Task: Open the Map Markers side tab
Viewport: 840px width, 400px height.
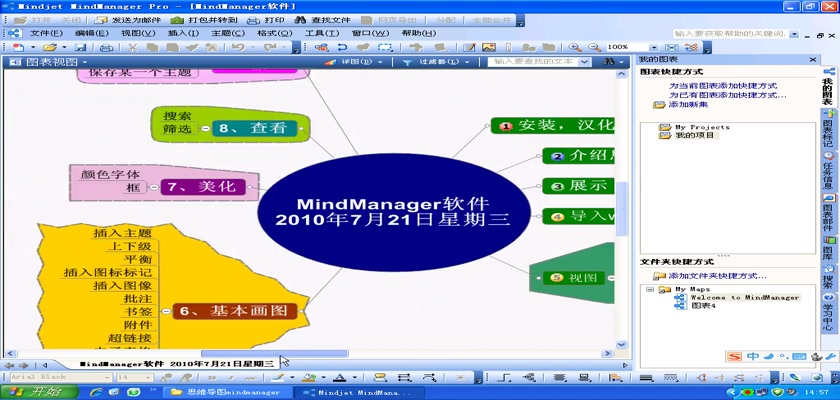Action: coord(828,130)
